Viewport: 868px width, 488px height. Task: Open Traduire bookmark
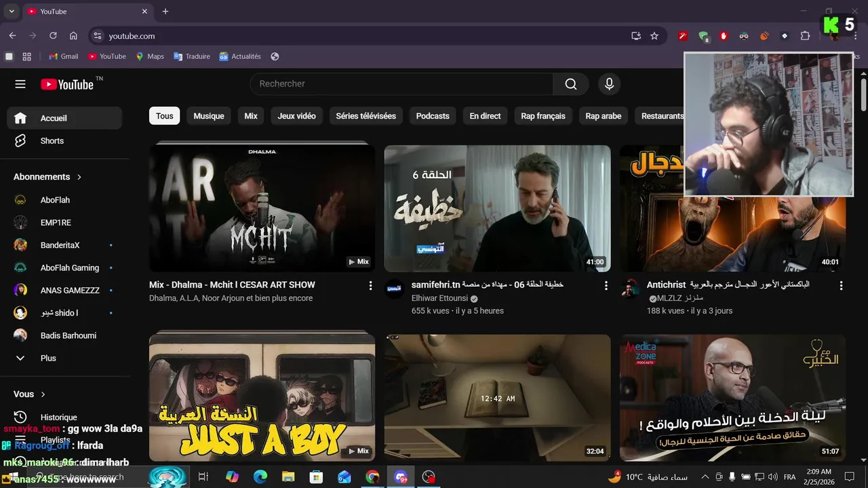tap(192, 56)
